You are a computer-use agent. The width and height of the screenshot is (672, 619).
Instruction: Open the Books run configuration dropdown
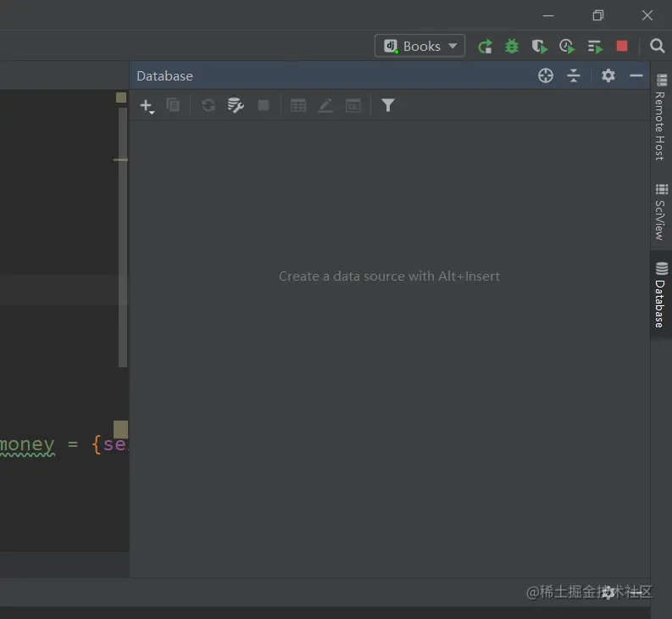(x=419, y=46)
